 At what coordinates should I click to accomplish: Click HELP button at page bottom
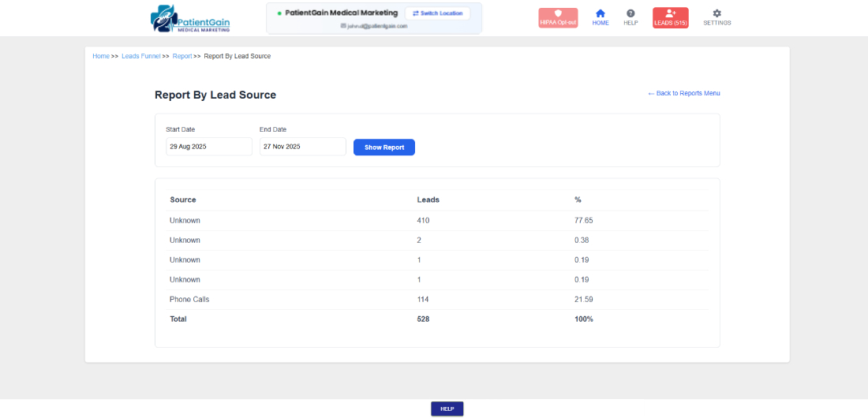pos(447,409)
